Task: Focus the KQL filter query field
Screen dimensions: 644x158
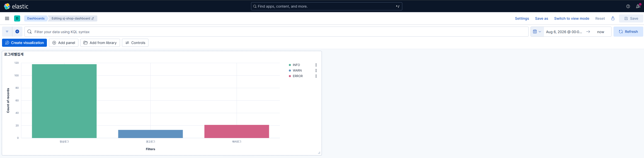Action: (276, 32)
